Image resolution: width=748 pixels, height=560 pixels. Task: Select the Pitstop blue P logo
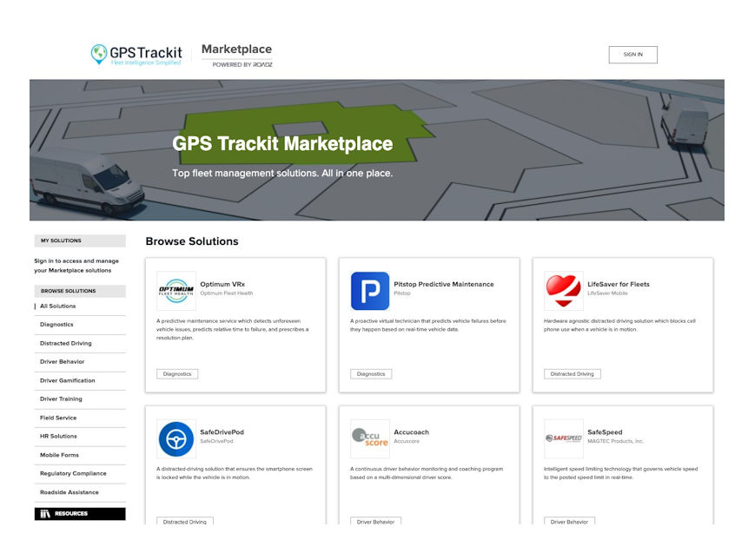pyautogui.click(x=370, y=291)
